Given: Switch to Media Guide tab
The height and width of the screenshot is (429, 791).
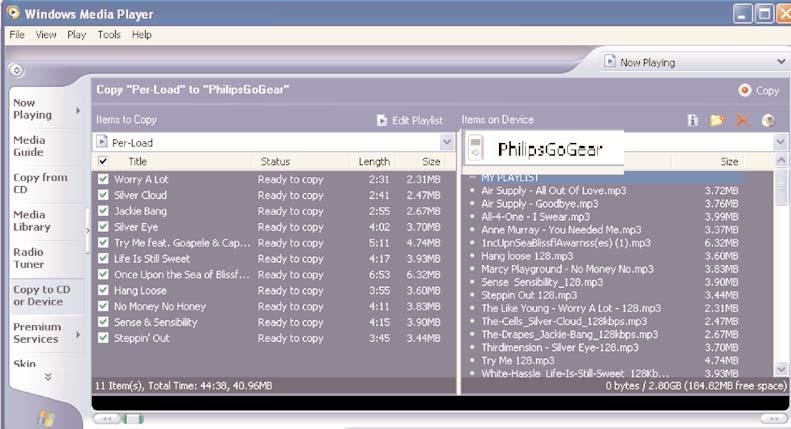Looking at the screenshot, I should click(x=45, y=146).
